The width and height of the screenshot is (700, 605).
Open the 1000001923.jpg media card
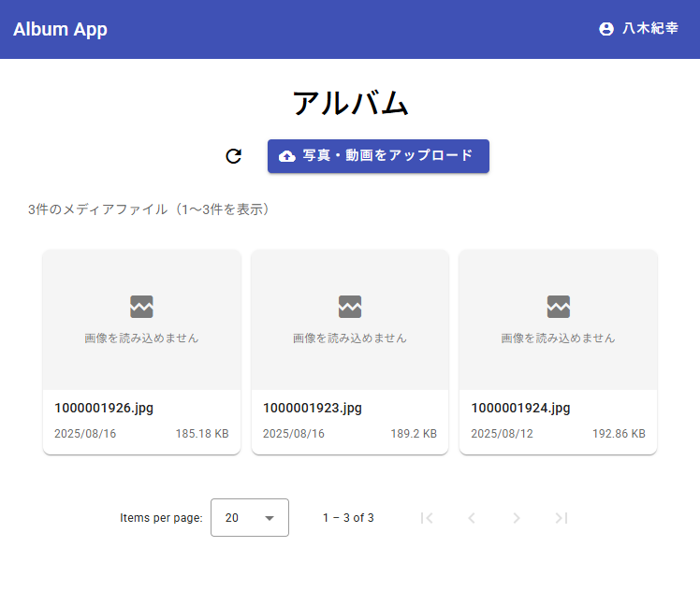pyautogui.click(x=350, y=352)
